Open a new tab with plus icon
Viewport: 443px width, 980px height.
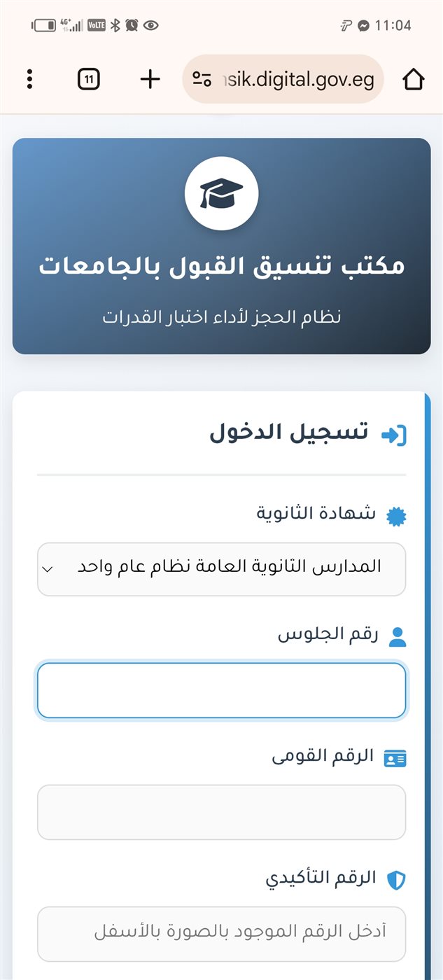150,79
